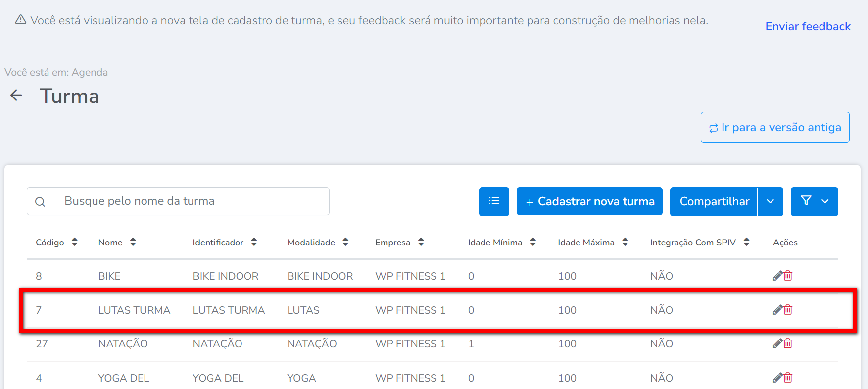Viewport: 868px width, 389px height.
Task: Open the Enviar feedback link
Action: (x=808, y=26)
